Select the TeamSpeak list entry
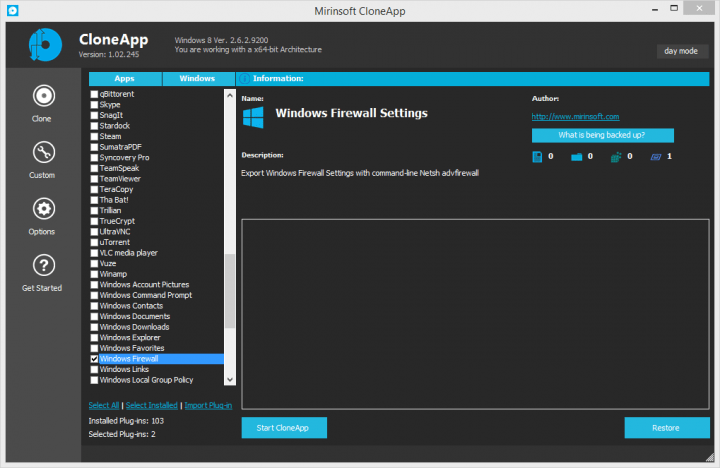This screenshot has width=720, height=468. [119, 168]
